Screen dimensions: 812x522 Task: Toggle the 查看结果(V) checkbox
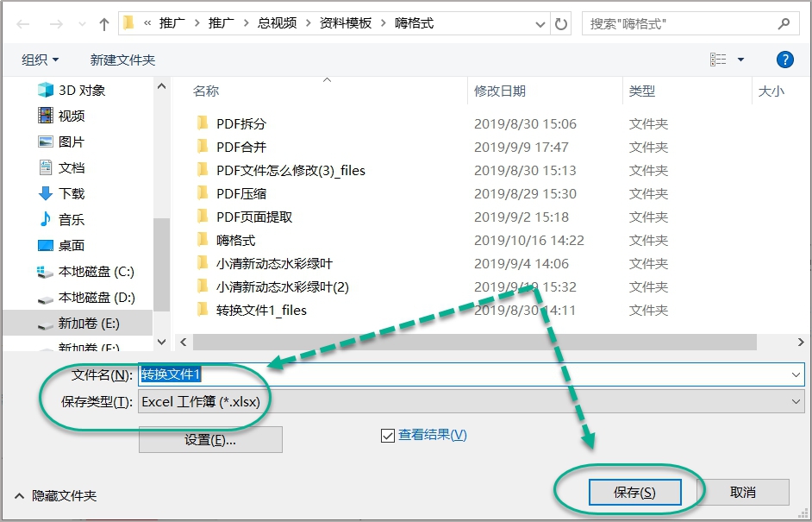click(387, 436)
